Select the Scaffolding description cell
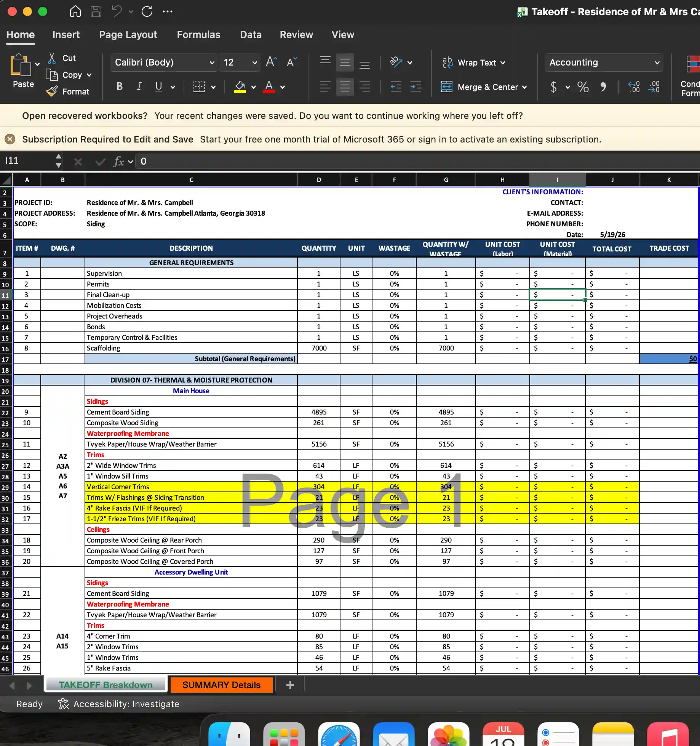 191,348
